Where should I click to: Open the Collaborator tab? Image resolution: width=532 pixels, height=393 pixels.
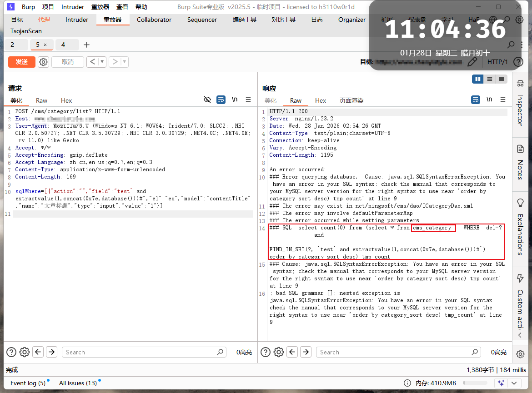(154, 20)
